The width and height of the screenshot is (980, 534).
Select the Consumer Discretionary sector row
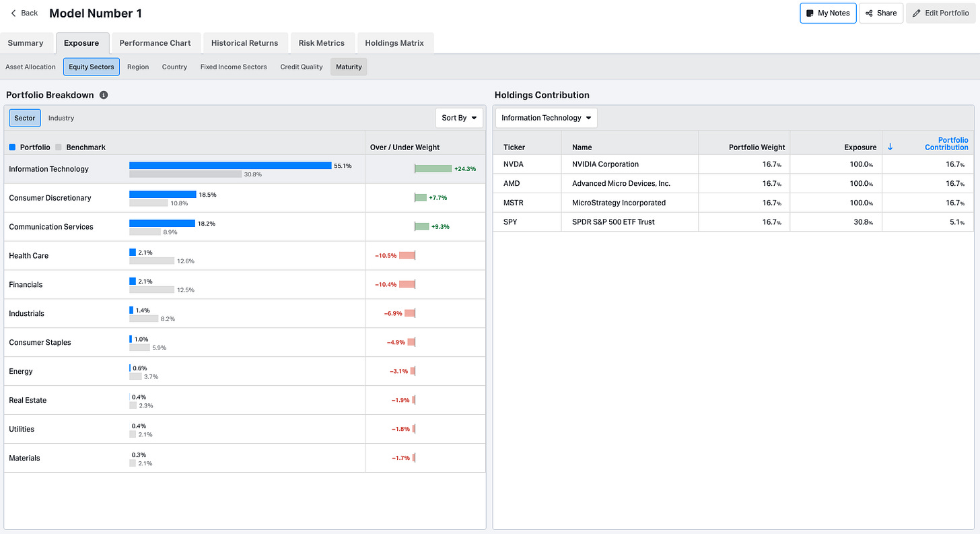[245, 198]
